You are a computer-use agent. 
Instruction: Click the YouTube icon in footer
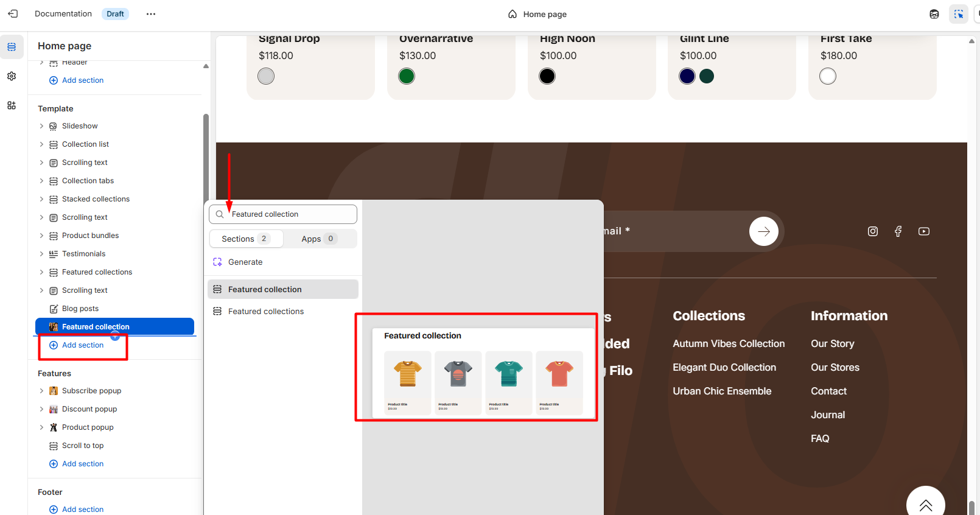924,231
